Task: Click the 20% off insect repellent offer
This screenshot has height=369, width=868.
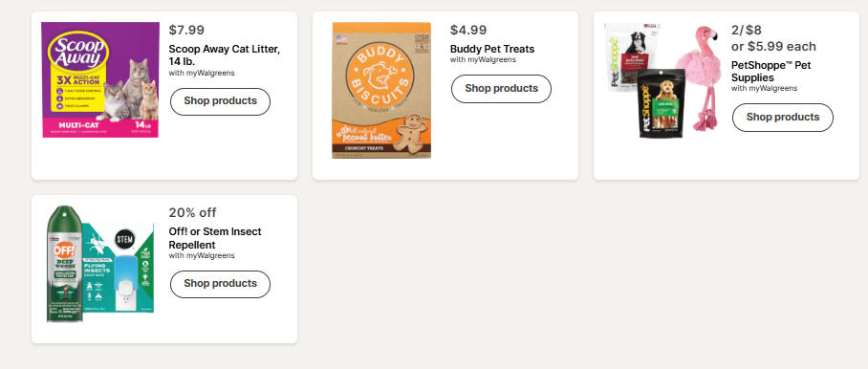Action: tap(193, 212)
